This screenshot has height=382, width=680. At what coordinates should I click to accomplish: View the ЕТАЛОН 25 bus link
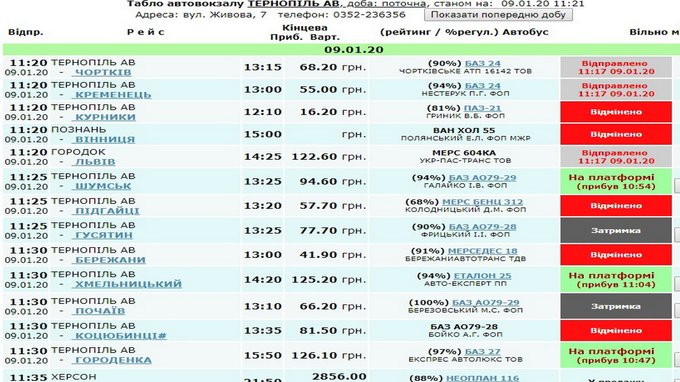[x=482, y=276]
